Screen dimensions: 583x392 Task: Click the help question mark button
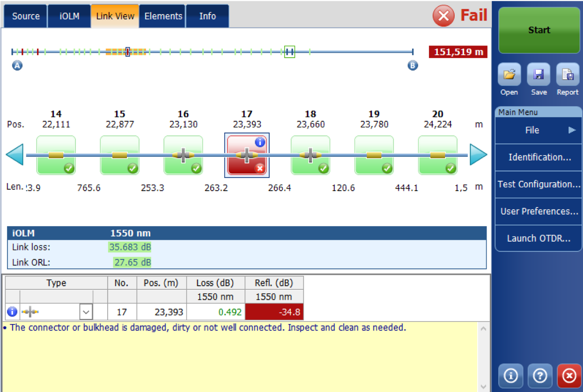pyautogui.click(x=540, y=375)
